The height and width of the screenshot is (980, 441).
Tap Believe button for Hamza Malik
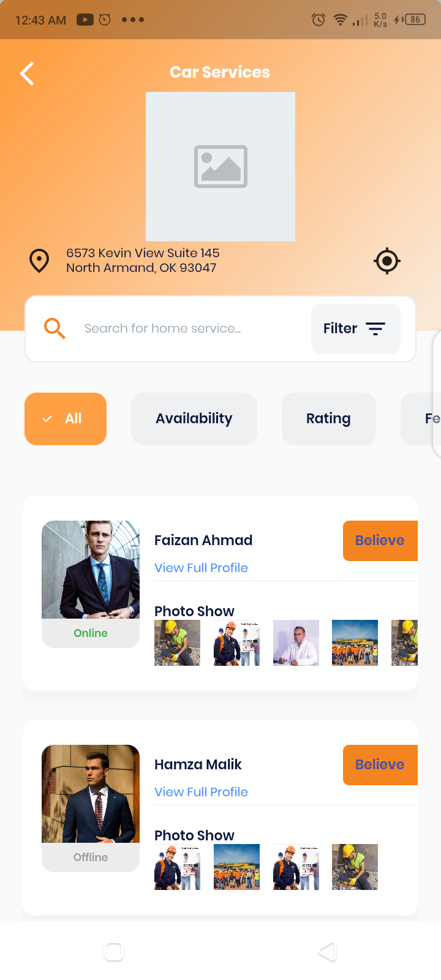point(380,765)
